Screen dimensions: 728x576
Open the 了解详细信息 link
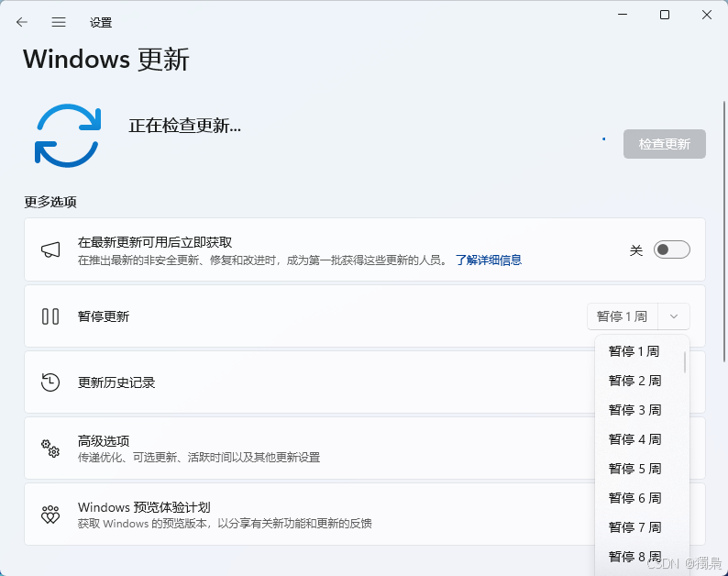489,260
